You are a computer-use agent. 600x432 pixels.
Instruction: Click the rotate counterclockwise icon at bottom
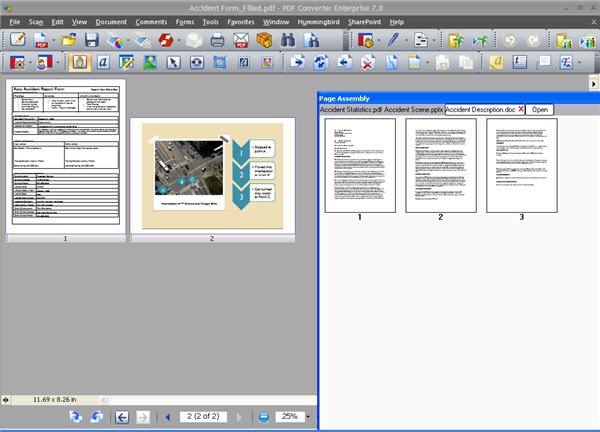tap(74, 416)
